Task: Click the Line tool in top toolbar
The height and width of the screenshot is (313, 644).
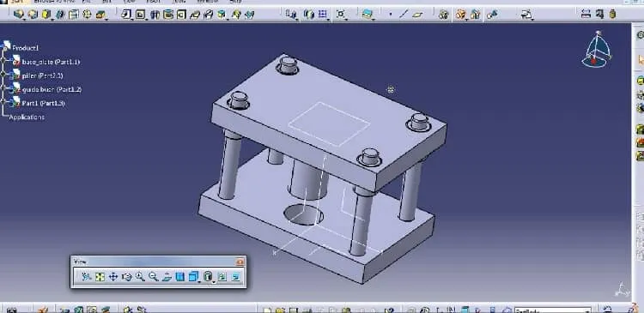Action: [404, 15]
